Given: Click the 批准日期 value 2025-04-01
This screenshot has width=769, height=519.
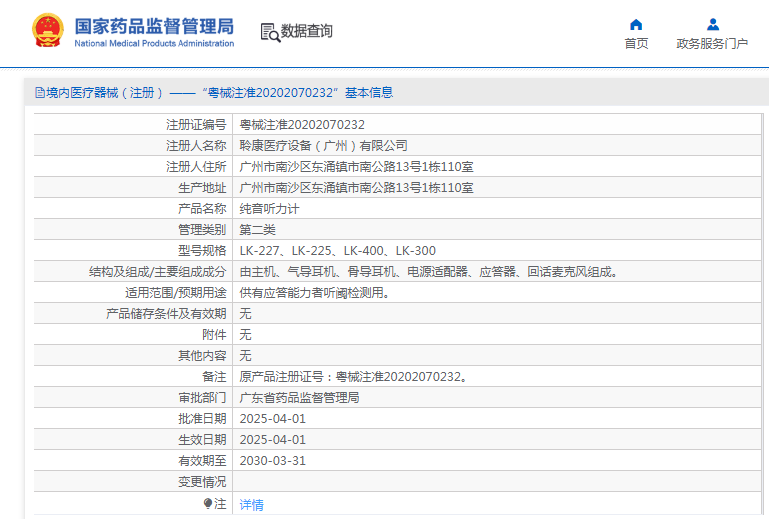Looking at the screenshot, I should point(273,419).
